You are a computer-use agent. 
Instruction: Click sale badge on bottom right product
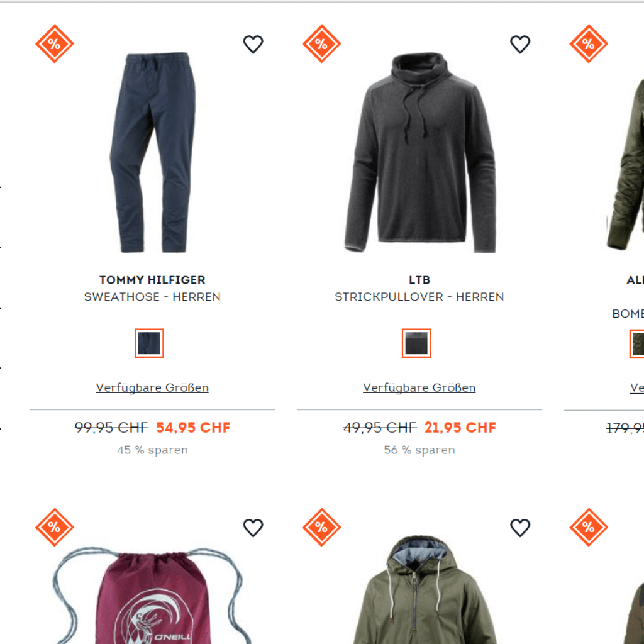pyautogui.click(x=589, y=528)
